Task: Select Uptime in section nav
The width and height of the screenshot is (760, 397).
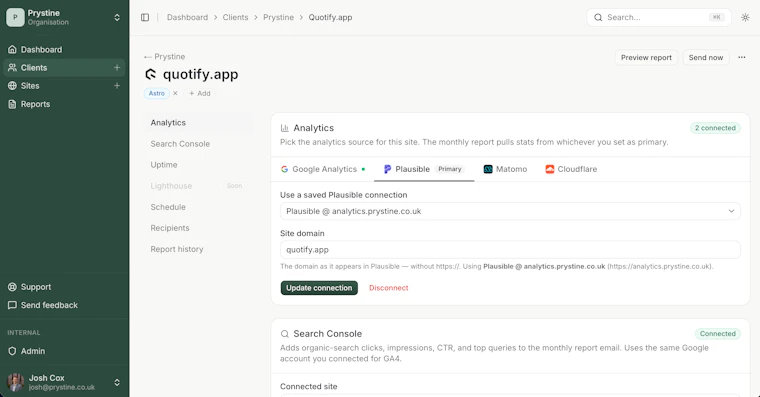Action: point(199,165)
